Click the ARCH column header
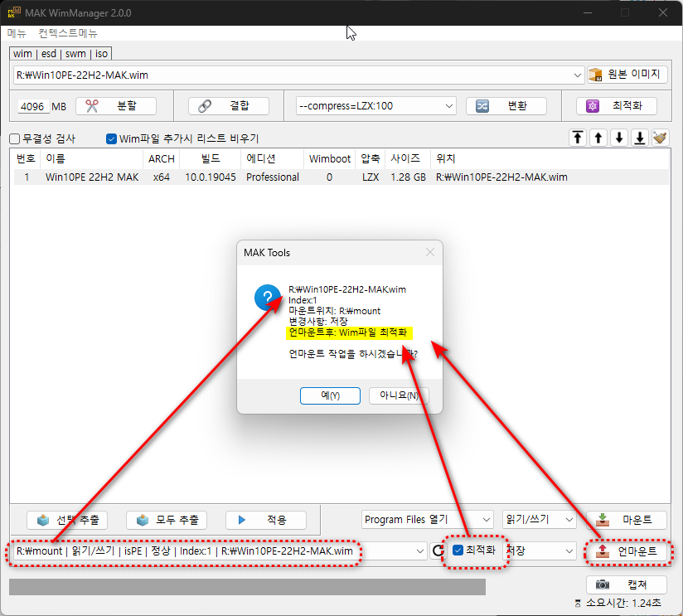The height and width of the screenshot is (616, 683). 161,158
